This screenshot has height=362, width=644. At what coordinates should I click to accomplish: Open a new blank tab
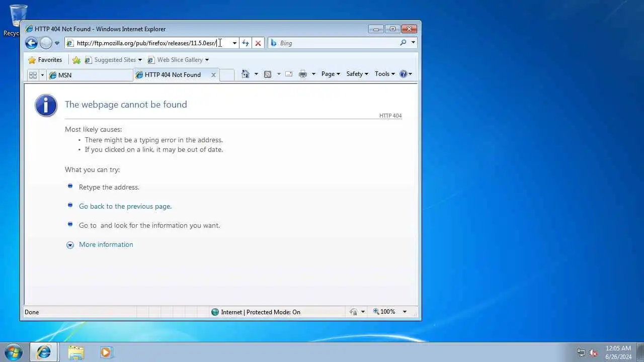(227, 75)
